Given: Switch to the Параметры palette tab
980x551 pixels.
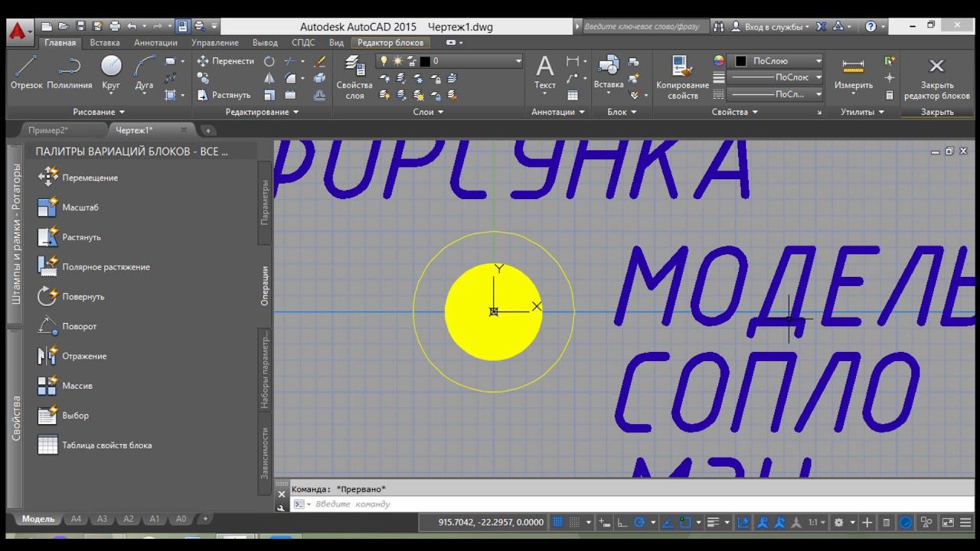Looking at the screenshot, I should pos(265,202).
